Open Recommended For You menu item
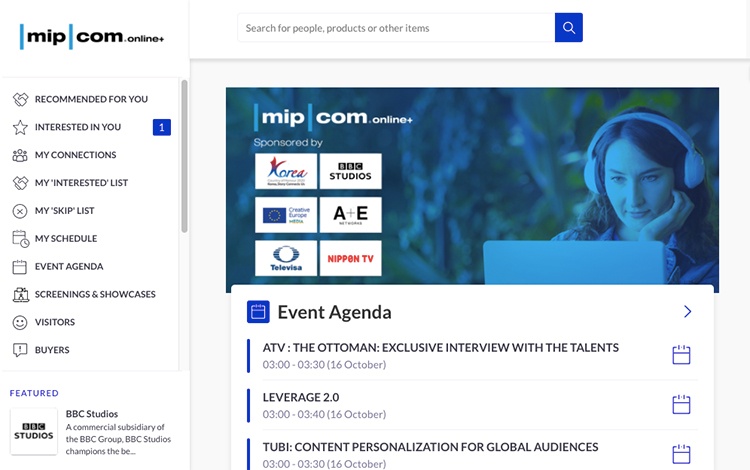 point(91,99)
